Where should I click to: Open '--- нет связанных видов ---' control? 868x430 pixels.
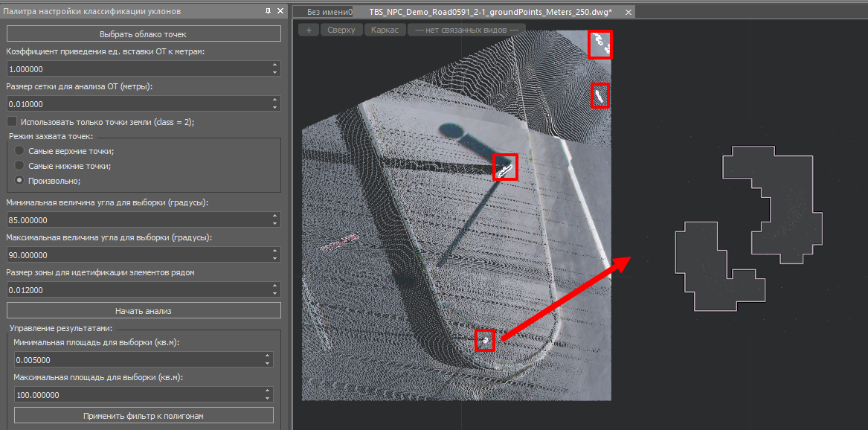(x=466, y=30)
